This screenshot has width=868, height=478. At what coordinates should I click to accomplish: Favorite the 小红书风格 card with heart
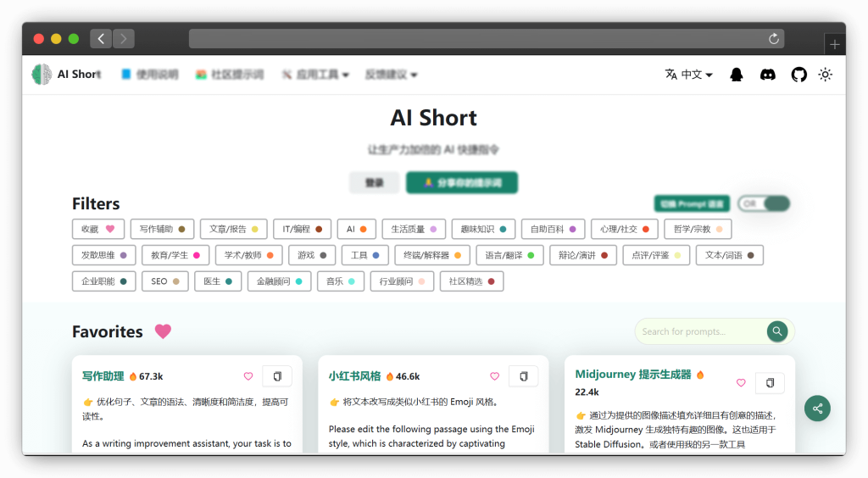(x=494, y=376)
